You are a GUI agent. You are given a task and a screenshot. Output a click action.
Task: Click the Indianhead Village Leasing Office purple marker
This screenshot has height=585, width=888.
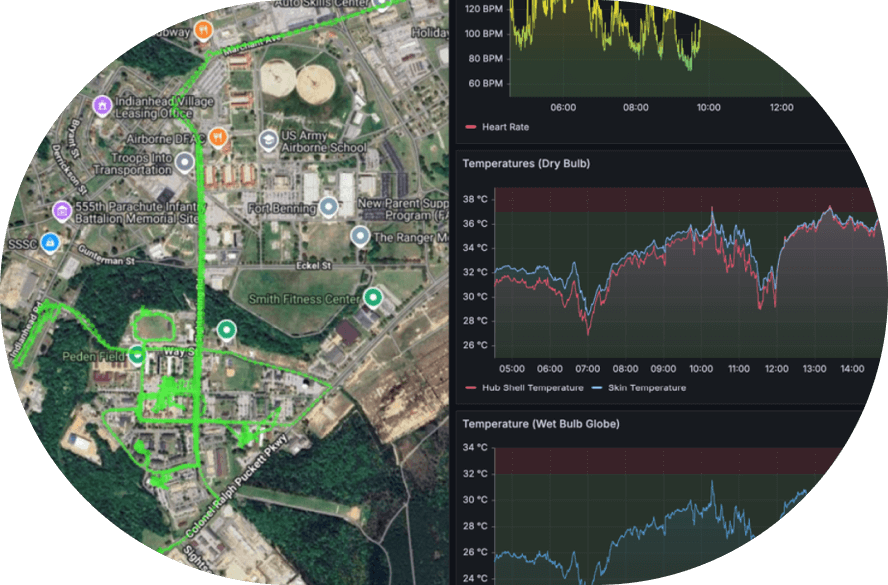(x=101, y=105)
